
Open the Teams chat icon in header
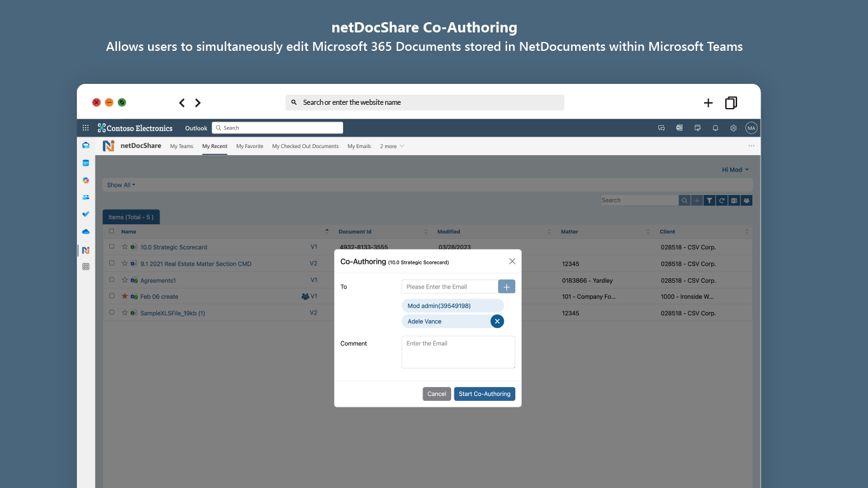point(661,128)
